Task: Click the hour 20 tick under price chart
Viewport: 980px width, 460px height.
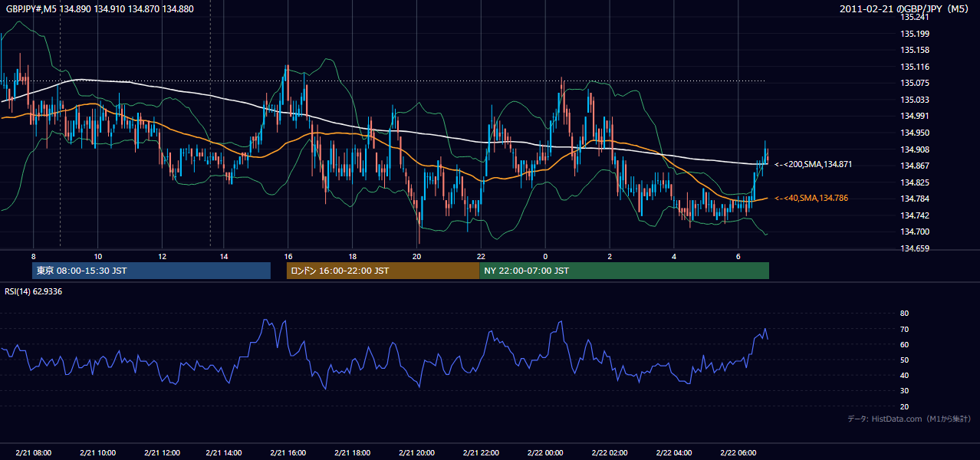Action: (x=416, y=256)
